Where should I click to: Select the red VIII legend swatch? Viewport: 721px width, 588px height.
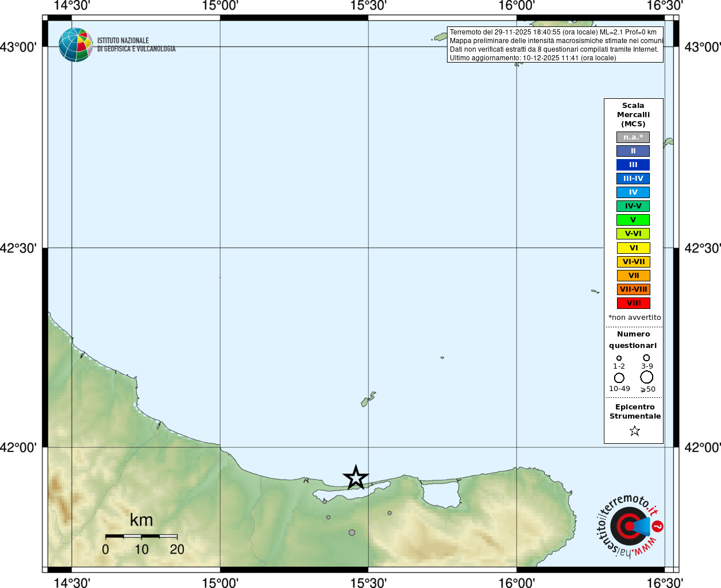click(633, 303)
